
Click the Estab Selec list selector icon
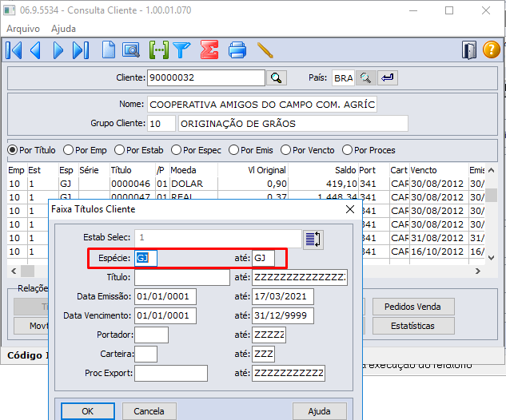click(313, 240)
